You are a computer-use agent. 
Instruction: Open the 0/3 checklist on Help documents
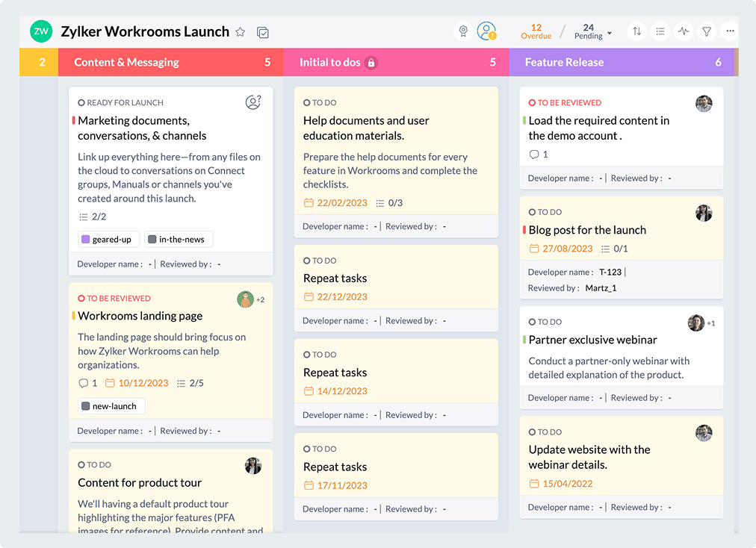click(389, 203)
